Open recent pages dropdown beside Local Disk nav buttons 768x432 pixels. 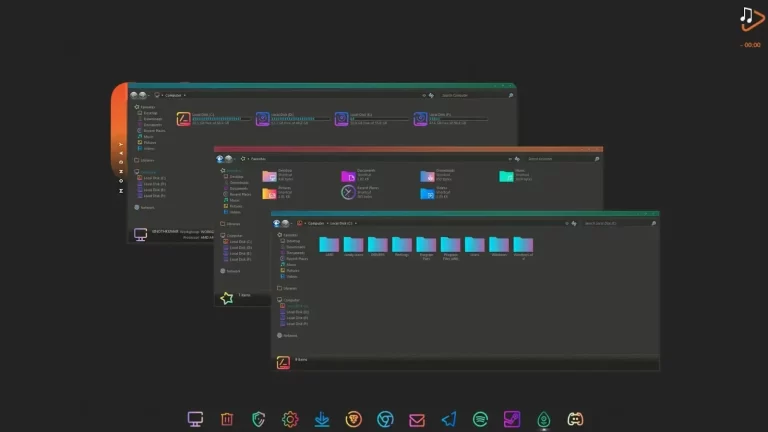click(291, 224)
